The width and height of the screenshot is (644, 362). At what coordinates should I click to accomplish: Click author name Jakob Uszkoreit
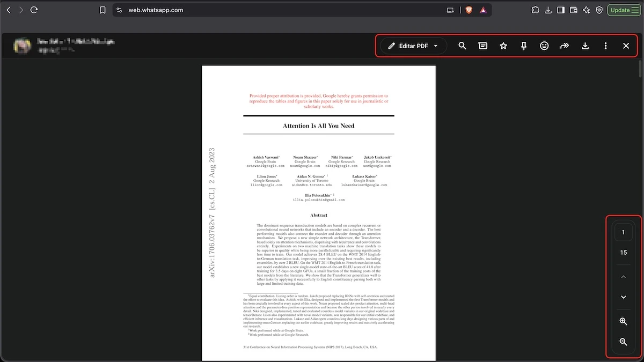point(378,157)
